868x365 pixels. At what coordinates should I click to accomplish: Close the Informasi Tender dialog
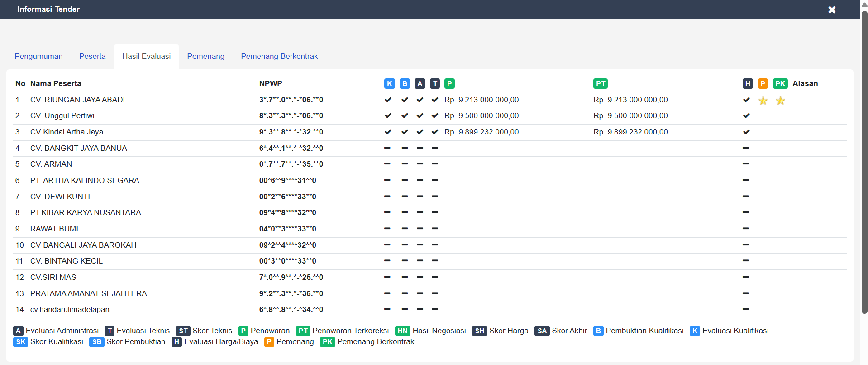pyautogui.click(x=831, y=10)
